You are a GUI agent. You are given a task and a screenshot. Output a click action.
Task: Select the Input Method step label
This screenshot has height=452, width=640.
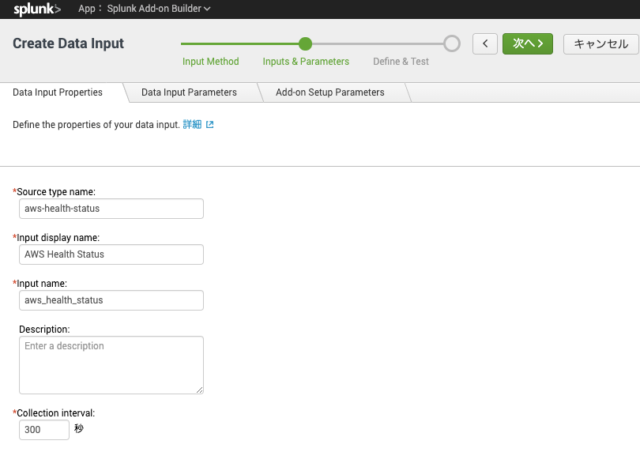[211, 61]
